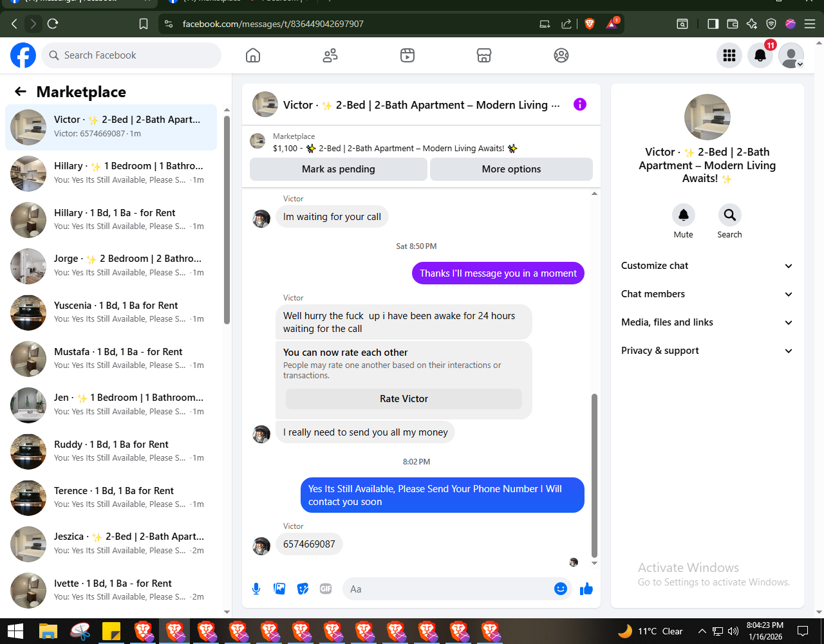Expand Media, files and links section

707,322
